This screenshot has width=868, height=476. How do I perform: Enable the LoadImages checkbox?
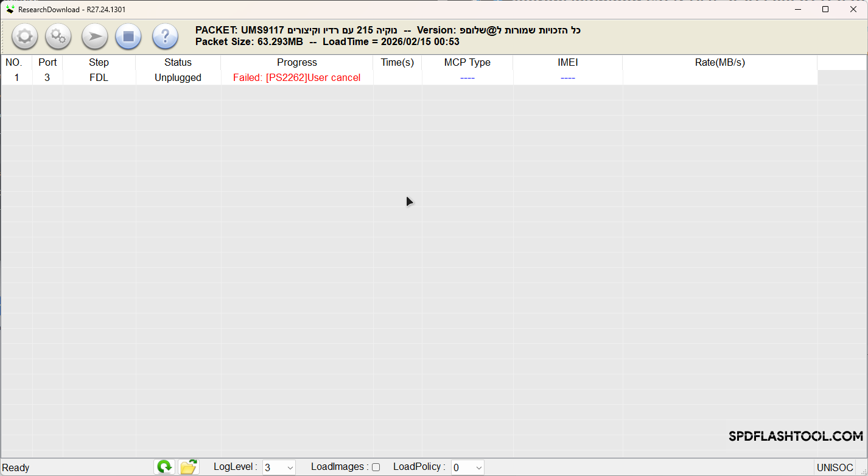[376, 467]
